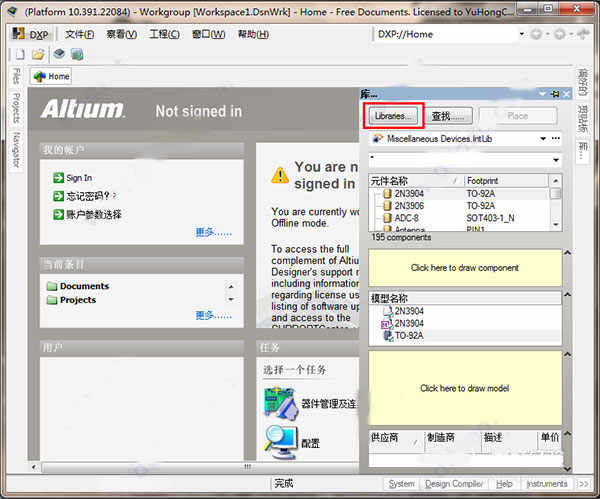
Task: Open the 窗口(W) menu
Action: point(208,34)
